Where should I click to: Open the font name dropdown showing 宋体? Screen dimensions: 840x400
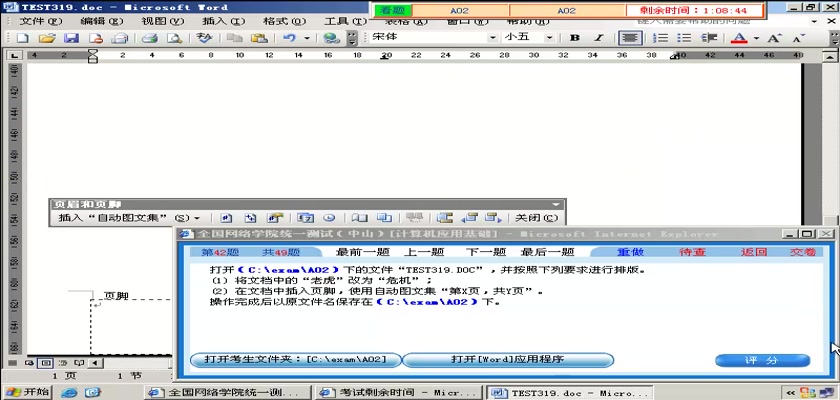(492, 38)
